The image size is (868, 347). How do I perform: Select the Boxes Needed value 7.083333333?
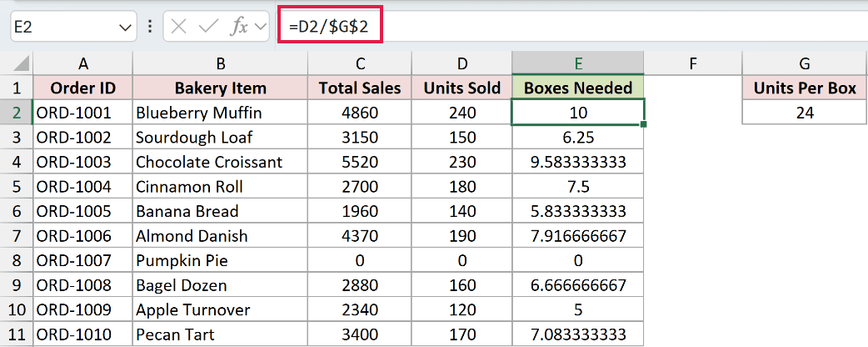[578, 334]
